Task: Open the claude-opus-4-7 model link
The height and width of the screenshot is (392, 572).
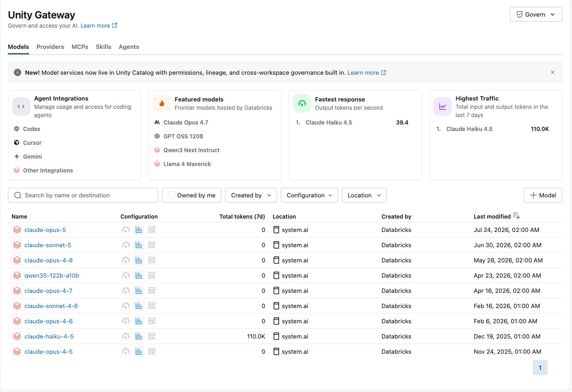Action: tap(48, 291)
